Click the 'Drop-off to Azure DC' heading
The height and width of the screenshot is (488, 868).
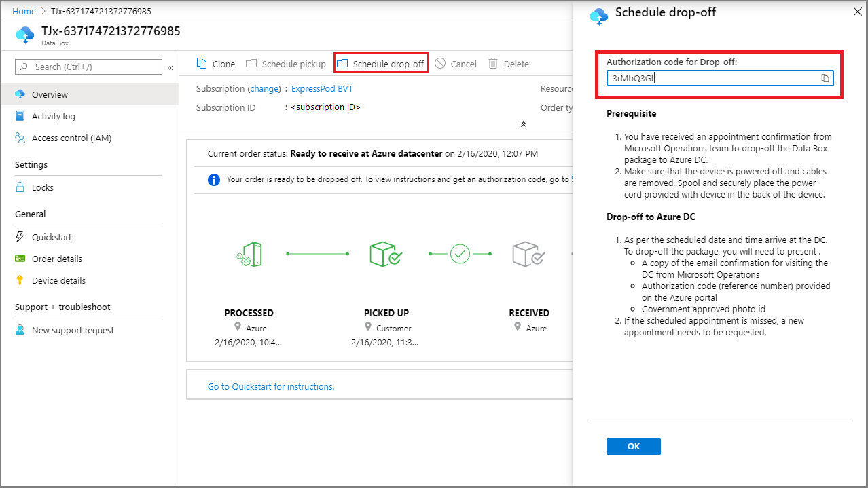point(651,217)
